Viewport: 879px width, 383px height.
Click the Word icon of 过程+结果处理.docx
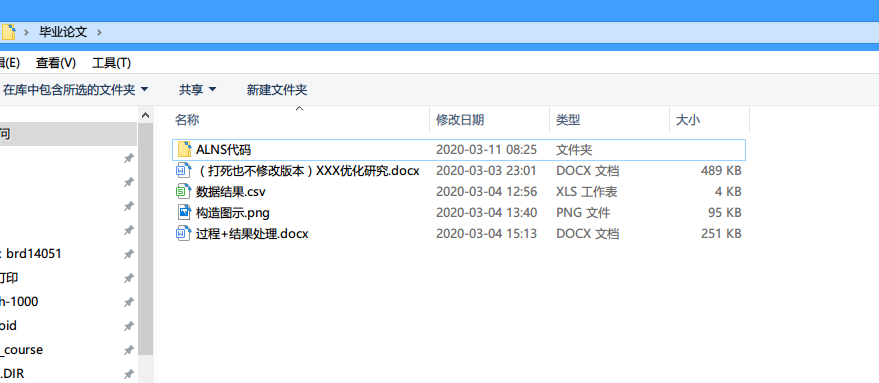(x=184, y=233)
